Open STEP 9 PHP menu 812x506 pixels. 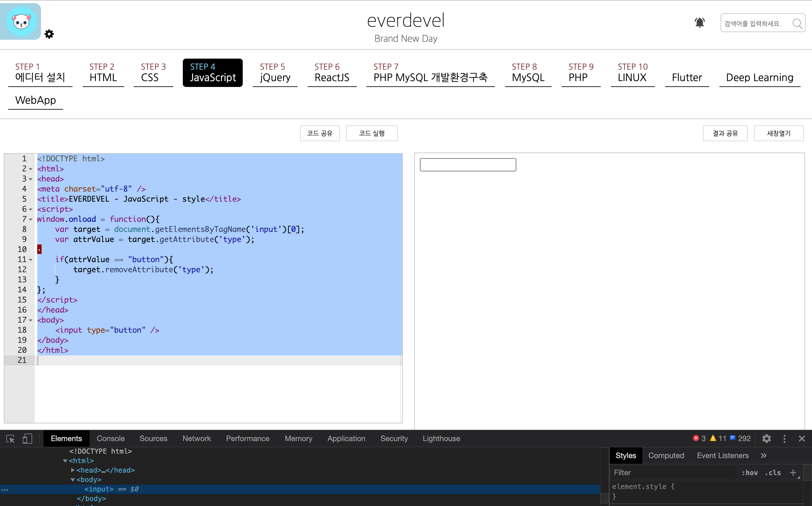581,72
